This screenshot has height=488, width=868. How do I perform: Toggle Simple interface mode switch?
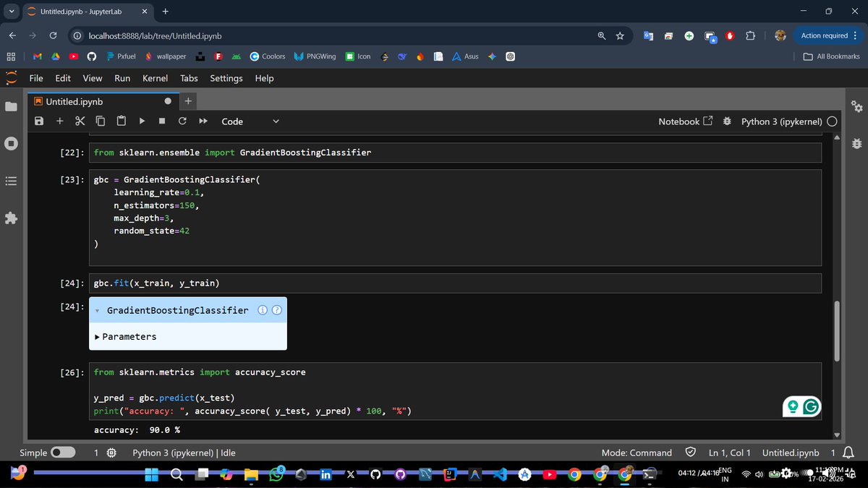[x=63, y=453]
